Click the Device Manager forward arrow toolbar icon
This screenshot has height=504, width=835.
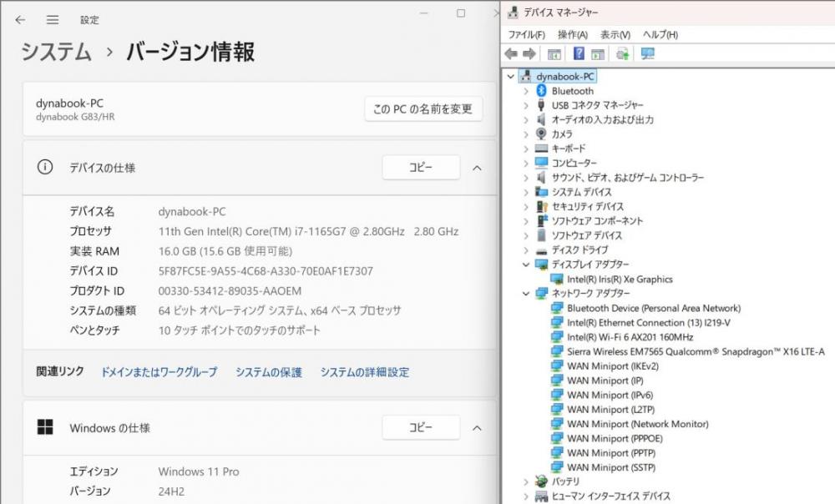coord(529,53)
